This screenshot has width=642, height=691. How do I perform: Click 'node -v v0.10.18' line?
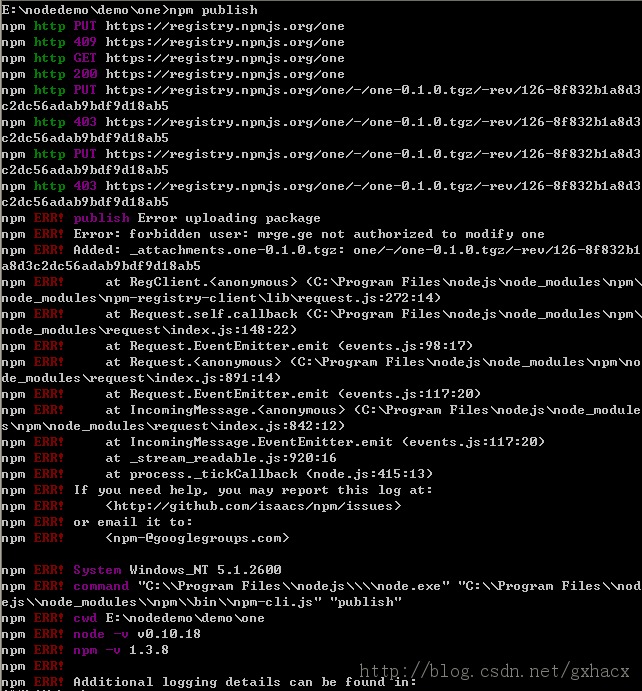137,634
